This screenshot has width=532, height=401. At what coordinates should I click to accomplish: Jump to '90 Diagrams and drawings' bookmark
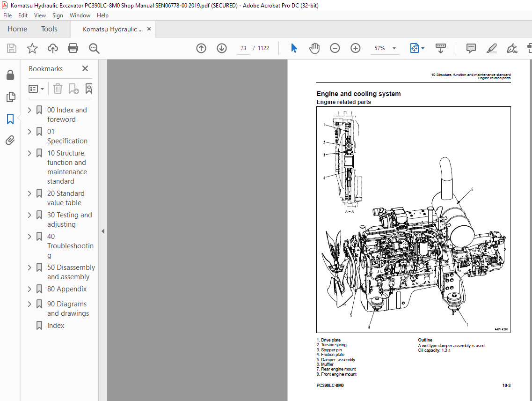pyautogui.click(x=68, y=309)
